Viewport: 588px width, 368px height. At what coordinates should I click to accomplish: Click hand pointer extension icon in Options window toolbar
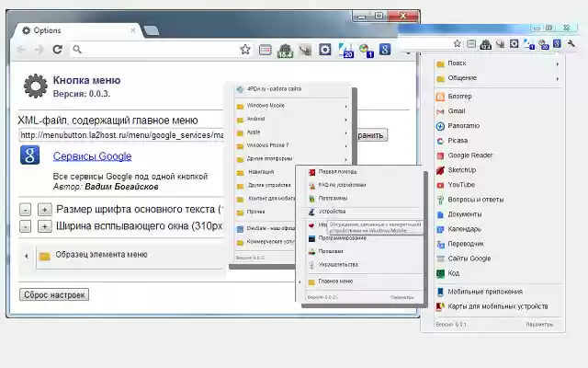[x=305, y=50]
